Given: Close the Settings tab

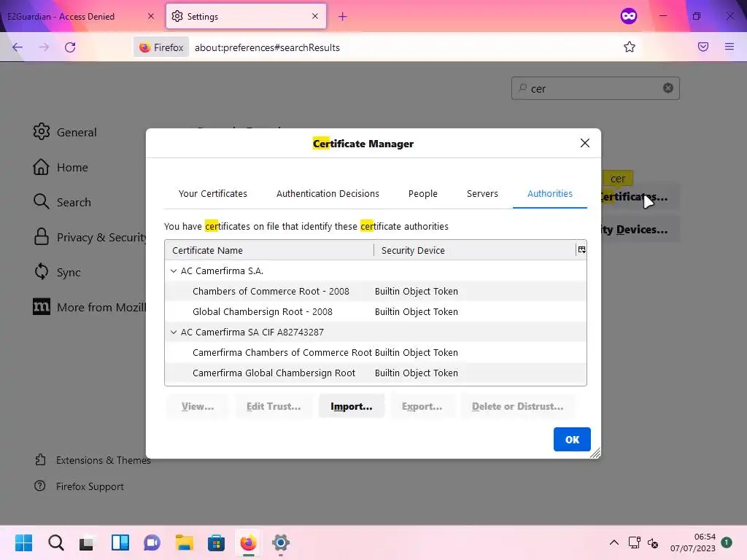Looking at the screenshot, I should [315, 16].
